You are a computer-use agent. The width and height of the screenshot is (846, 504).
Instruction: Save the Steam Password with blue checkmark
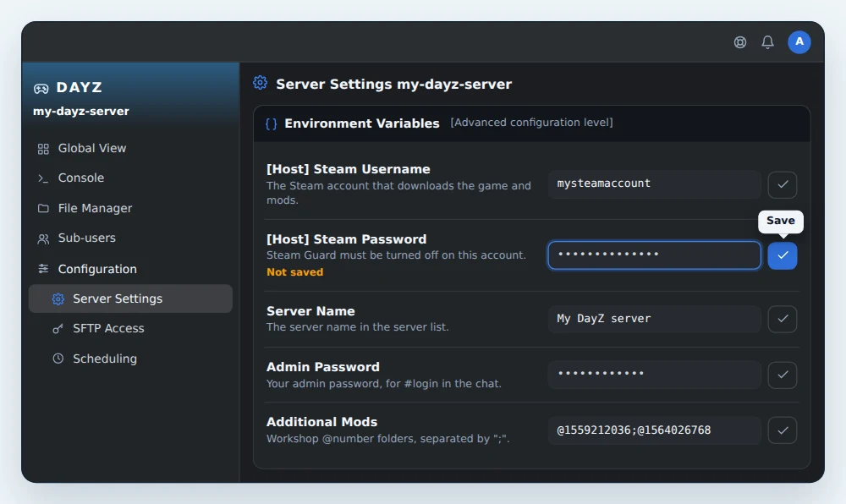[x=783, y=255]
